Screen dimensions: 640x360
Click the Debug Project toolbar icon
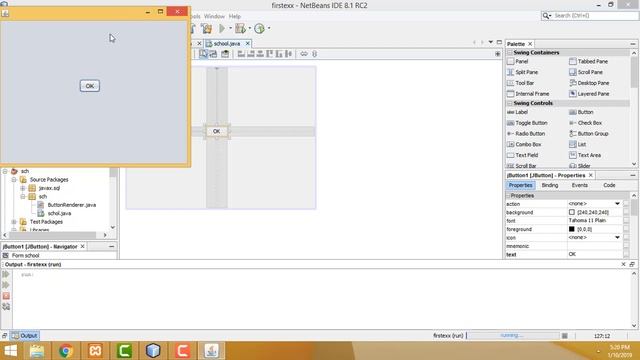click(x=240, y=29)
